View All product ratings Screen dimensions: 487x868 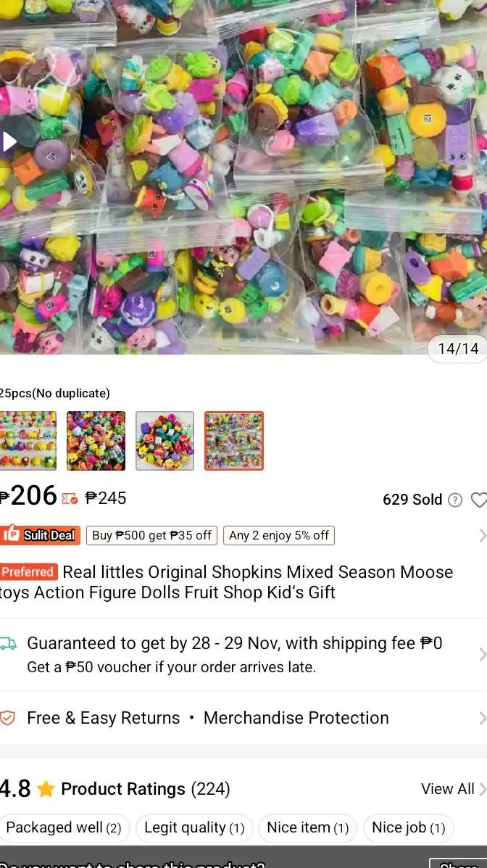(x=453, y=789)
